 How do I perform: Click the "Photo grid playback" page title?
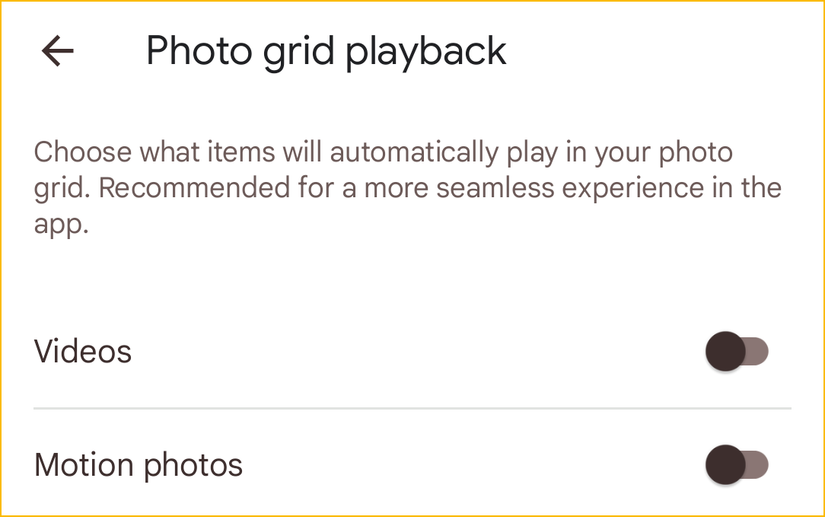pyautogui.click(x=326, y=51)
